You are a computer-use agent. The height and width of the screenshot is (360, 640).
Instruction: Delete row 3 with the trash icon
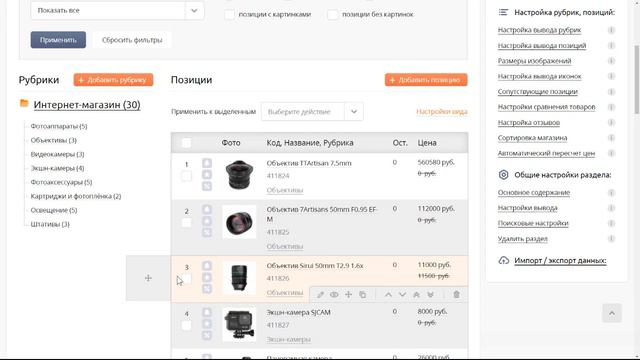[456, 295]
